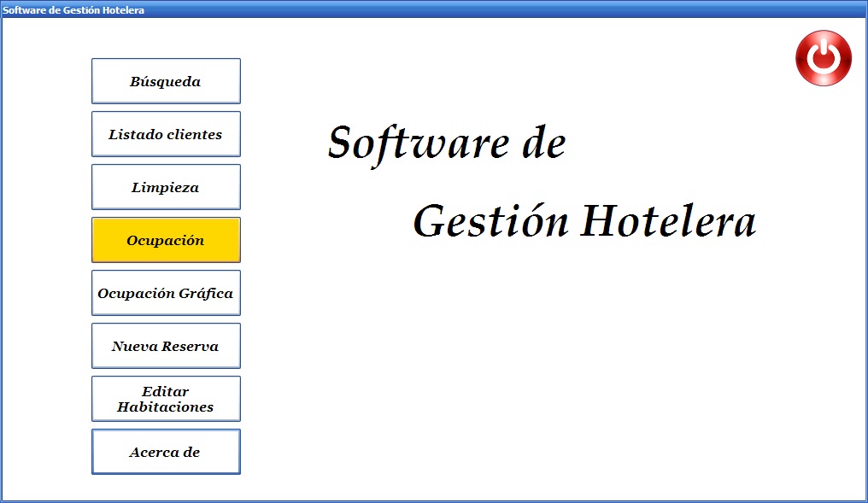Click the red power exit icon
The image size is (868, 503).
[824, 58]
